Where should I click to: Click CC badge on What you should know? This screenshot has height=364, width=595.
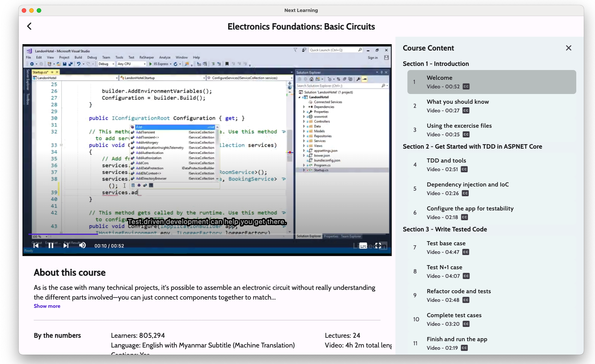coord(466,110)
